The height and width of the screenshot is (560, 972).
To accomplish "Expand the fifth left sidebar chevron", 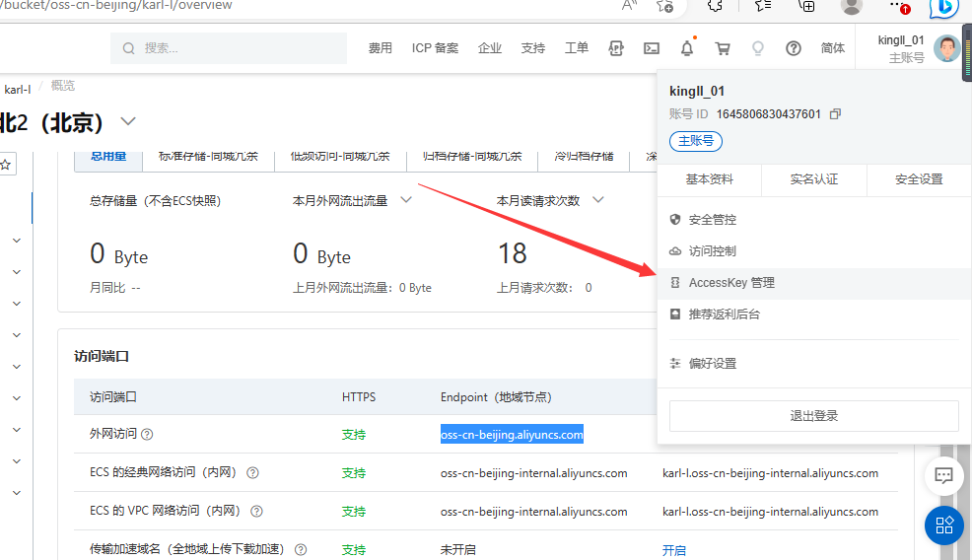I will pyautogui.click(x=17, y=367).
